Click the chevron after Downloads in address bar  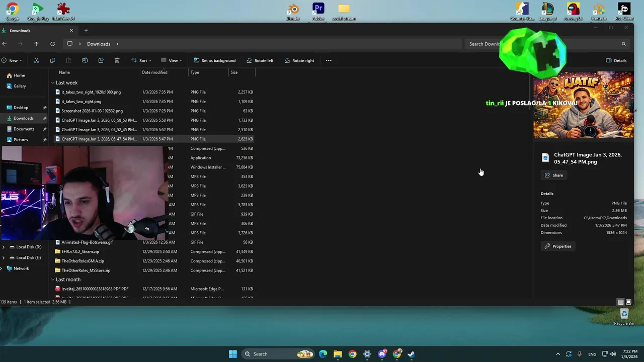(117, 44)
